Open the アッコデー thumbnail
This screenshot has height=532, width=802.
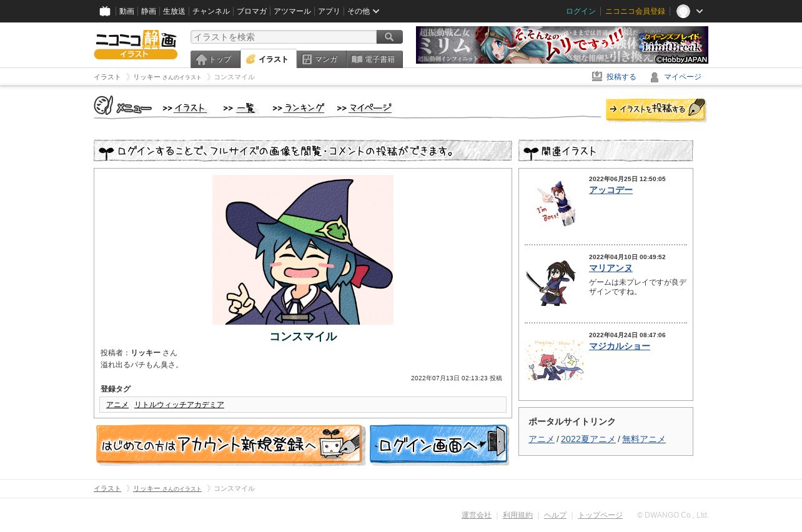point(555,204)
